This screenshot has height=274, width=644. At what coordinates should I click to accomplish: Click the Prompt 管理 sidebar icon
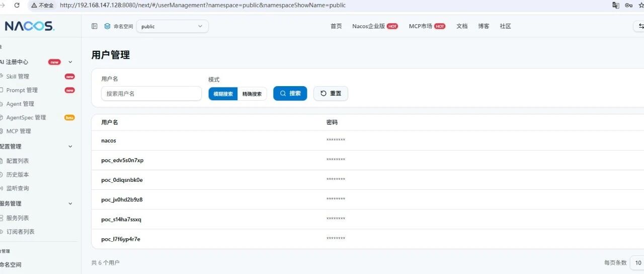pos(1,90)
